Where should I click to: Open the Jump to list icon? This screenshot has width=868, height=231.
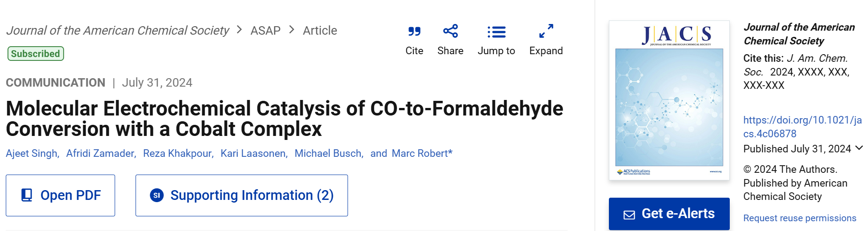[x=496, y=32]
